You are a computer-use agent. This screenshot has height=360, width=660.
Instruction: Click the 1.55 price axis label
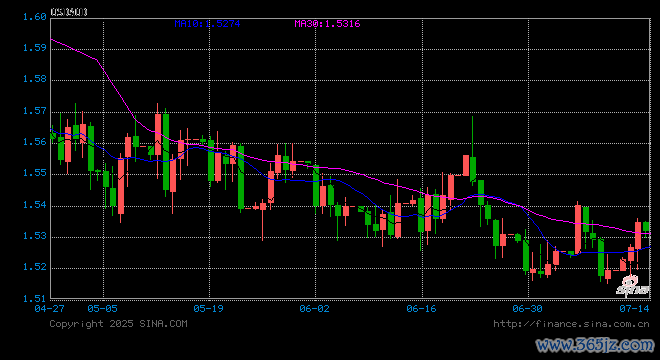click(35, 173)
